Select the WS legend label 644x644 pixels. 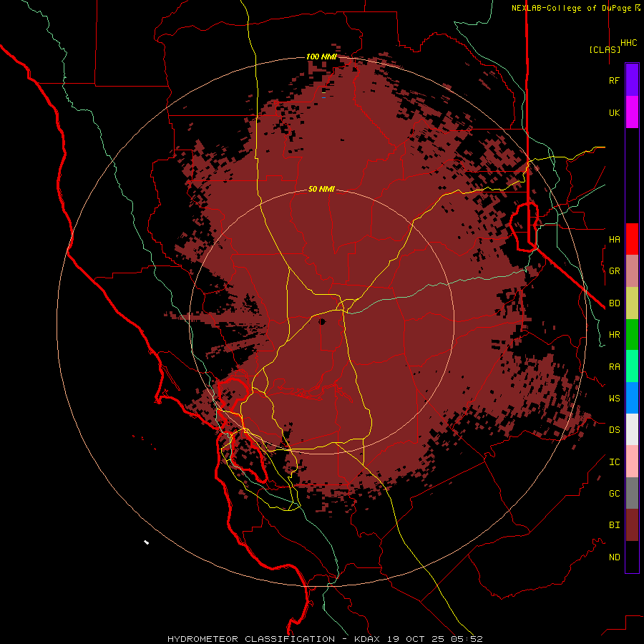[614, 399]
